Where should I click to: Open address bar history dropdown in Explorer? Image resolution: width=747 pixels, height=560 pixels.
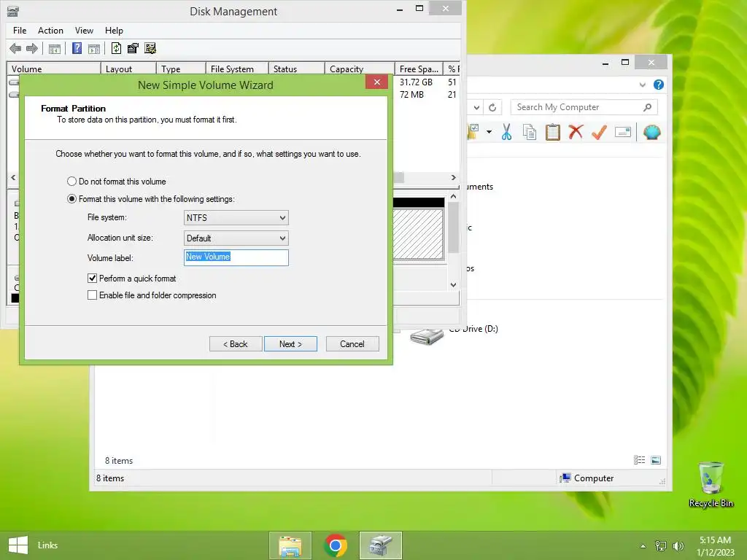[x=476, y=108]
